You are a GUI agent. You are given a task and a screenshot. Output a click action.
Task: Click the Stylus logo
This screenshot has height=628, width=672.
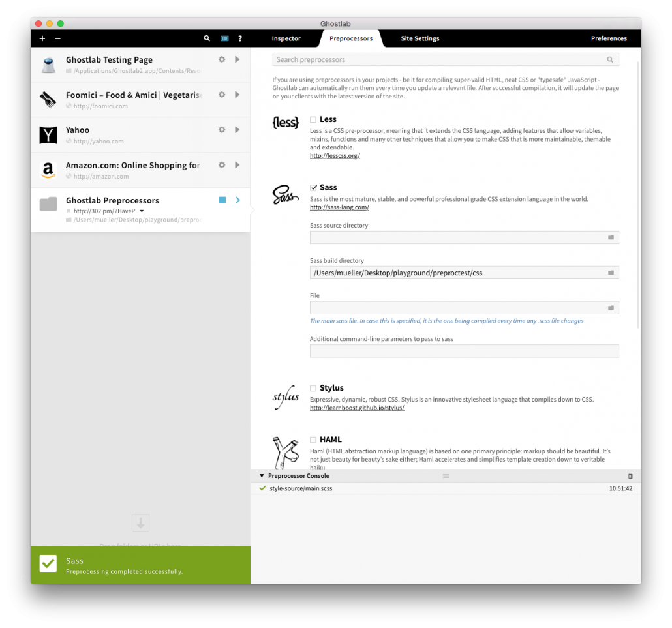click(x=286, y=397)
